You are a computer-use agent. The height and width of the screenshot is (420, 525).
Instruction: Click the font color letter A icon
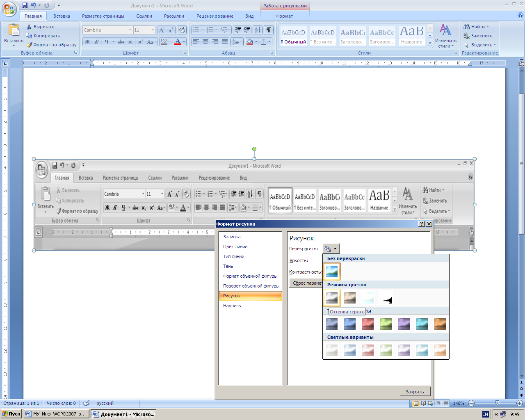pos(178,42)
